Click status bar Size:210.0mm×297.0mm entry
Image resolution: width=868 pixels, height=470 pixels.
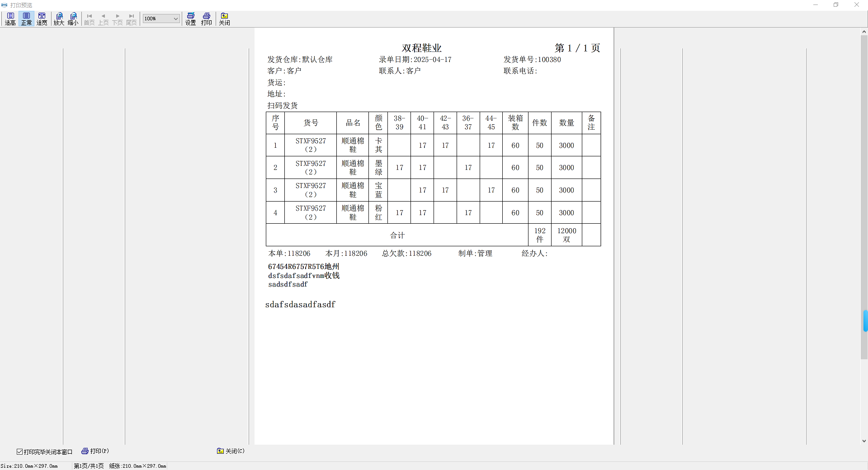pyautogui.click(x=29, y=466)
